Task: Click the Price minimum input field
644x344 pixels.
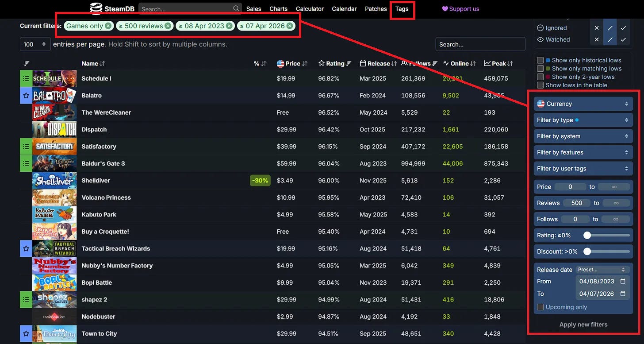Action: click(x=570, y=187)
